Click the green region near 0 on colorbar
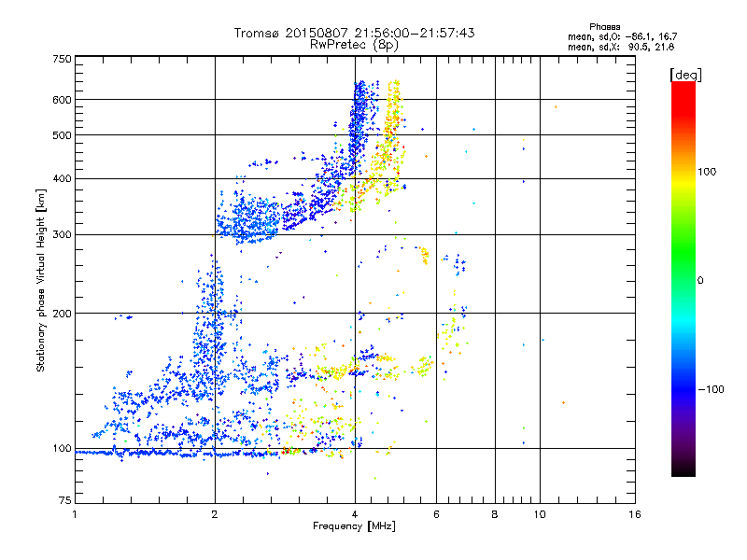The width and height of the screenshot is (747, 560). coord(684,267)
